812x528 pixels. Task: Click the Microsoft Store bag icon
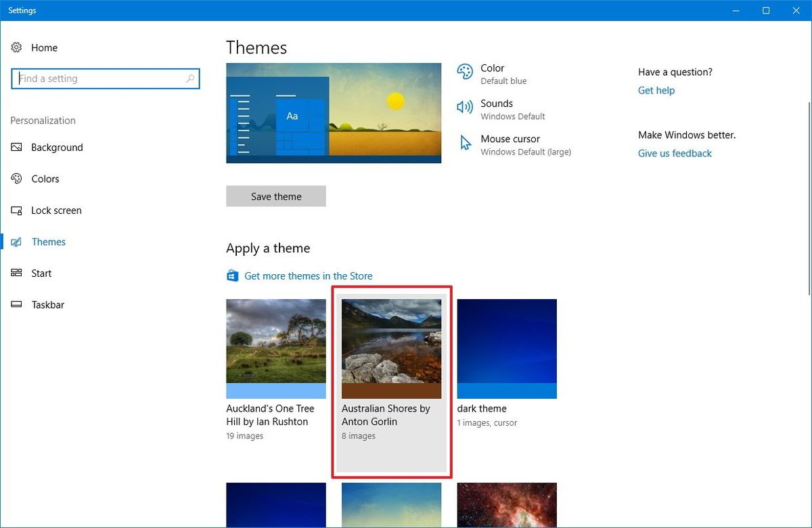(232, 276)
